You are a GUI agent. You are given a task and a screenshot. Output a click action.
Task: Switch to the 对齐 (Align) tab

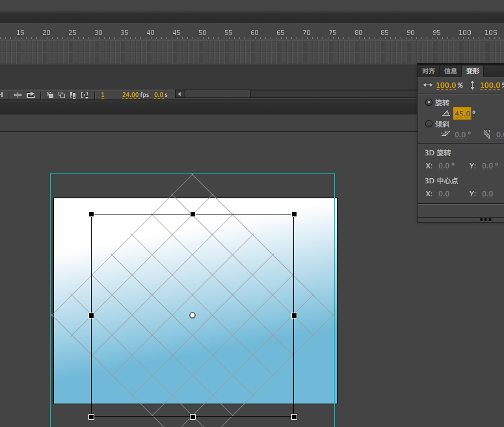coord(429,71)
